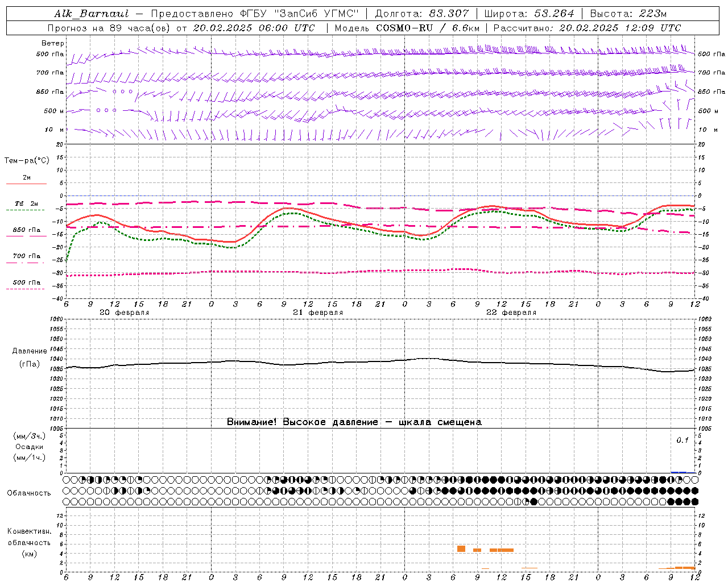
Task: Click the (мм/1ч.) unit label
Action: point(30,458)
